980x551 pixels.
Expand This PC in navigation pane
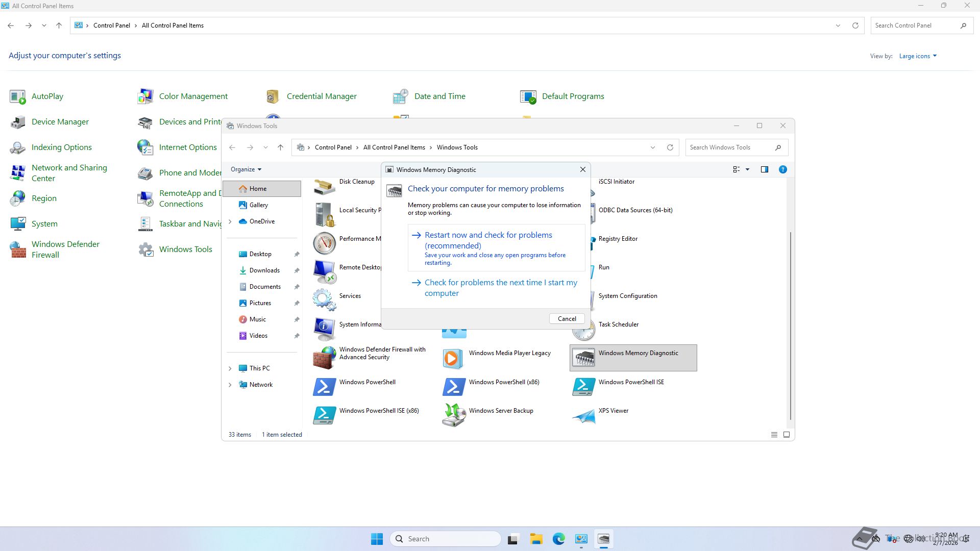pyautogui.click(x=230, y=368)
